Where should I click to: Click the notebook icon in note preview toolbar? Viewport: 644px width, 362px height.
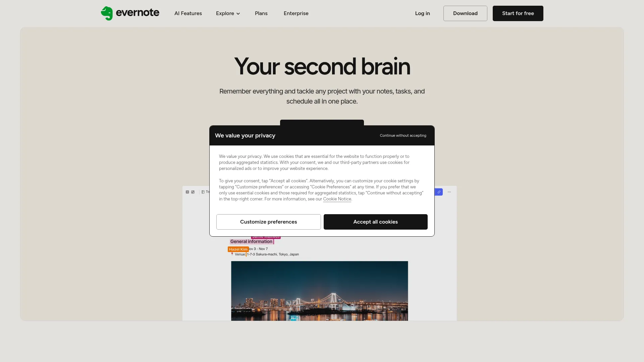click(203, 192)
